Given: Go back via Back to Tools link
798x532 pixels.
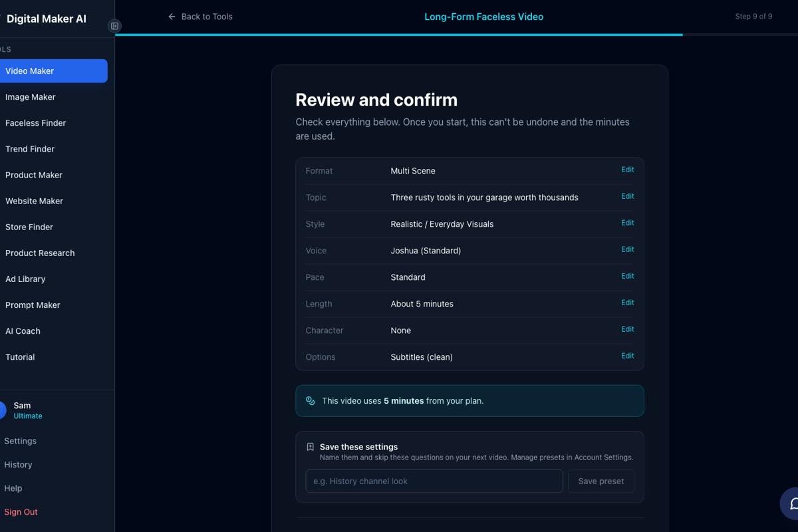Looking at the screenshot, I should point(200,17).
